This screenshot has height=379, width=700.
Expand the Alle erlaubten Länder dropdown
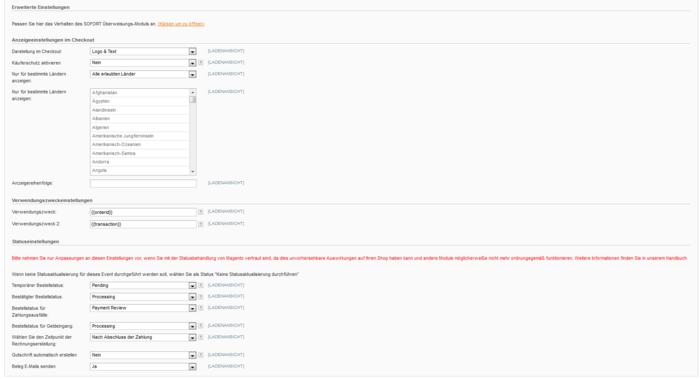click(x=143, y=74)
